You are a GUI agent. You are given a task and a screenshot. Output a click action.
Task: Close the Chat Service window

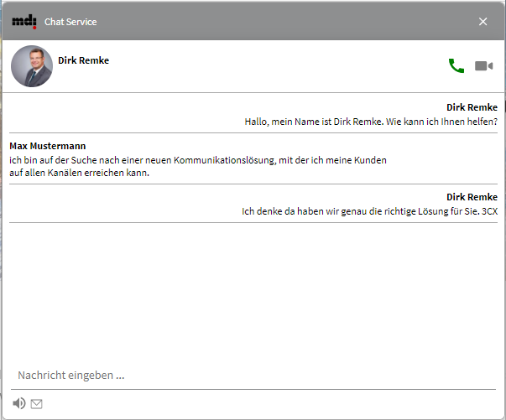483,22
